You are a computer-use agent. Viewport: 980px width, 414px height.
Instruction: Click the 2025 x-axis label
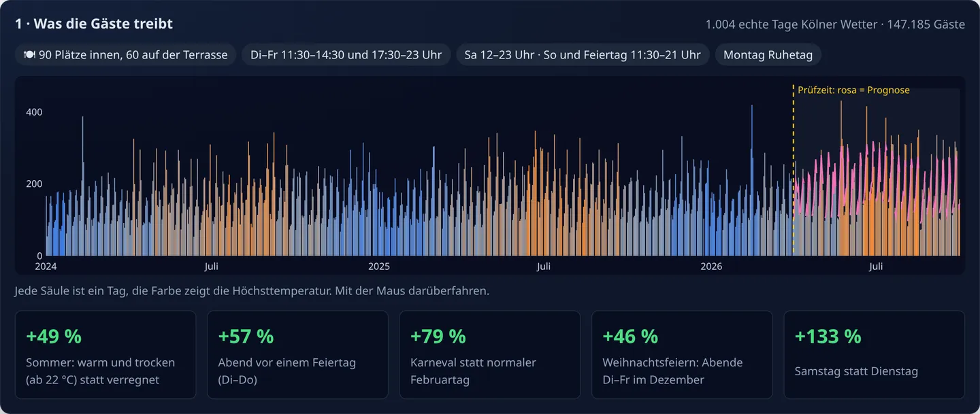[378, 266]
